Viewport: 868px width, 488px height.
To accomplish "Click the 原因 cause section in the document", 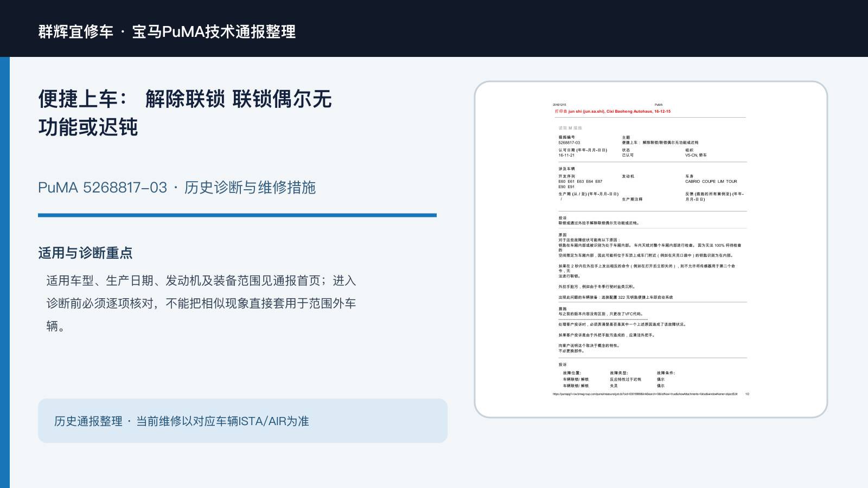I will [650, 266].
